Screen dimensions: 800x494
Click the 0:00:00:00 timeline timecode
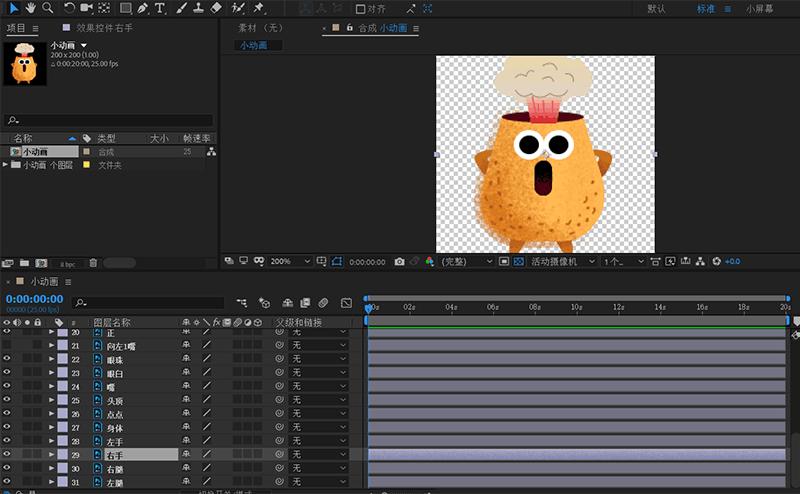[x=34, y=299]
